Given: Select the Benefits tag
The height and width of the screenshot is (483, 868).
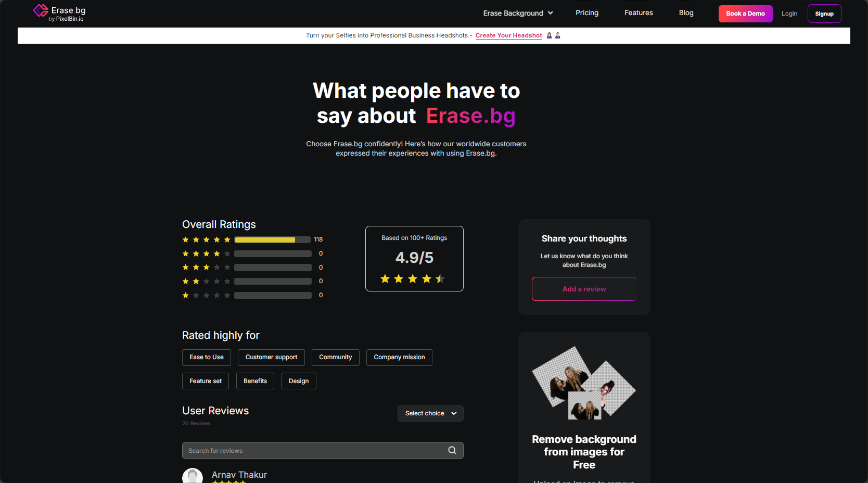Looking at the screenshot, I should click(x=255, y=381).
